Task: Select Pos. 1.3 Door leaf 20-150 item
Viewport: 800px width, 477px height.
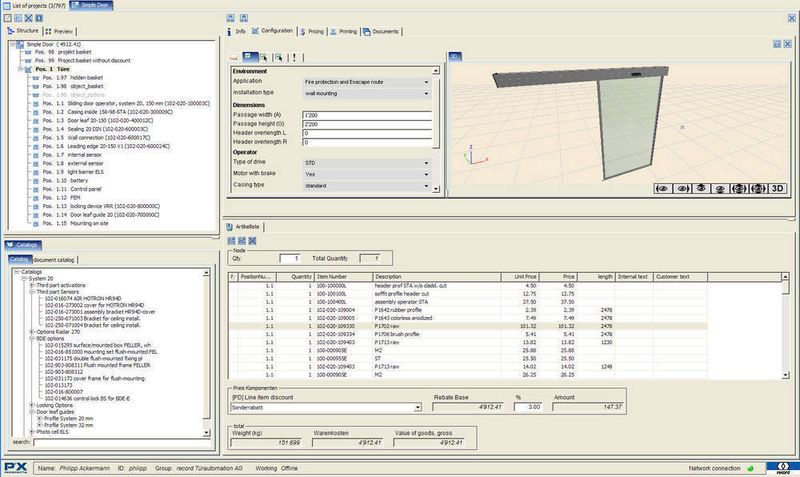Action: click(97, 120)
